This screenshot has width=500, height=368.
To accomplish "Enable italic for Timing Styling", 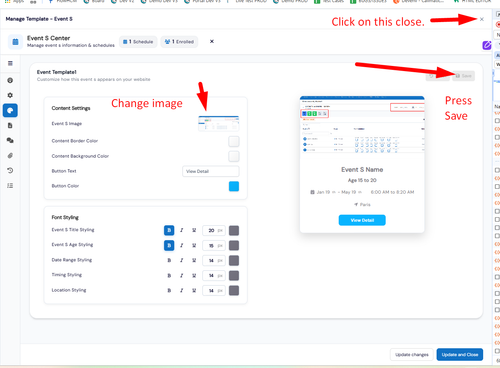I will pos(182,276).
